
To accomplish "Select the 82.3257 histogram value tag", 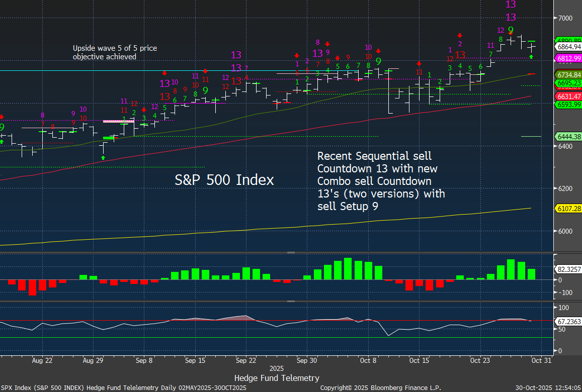I will pos(568,269).
